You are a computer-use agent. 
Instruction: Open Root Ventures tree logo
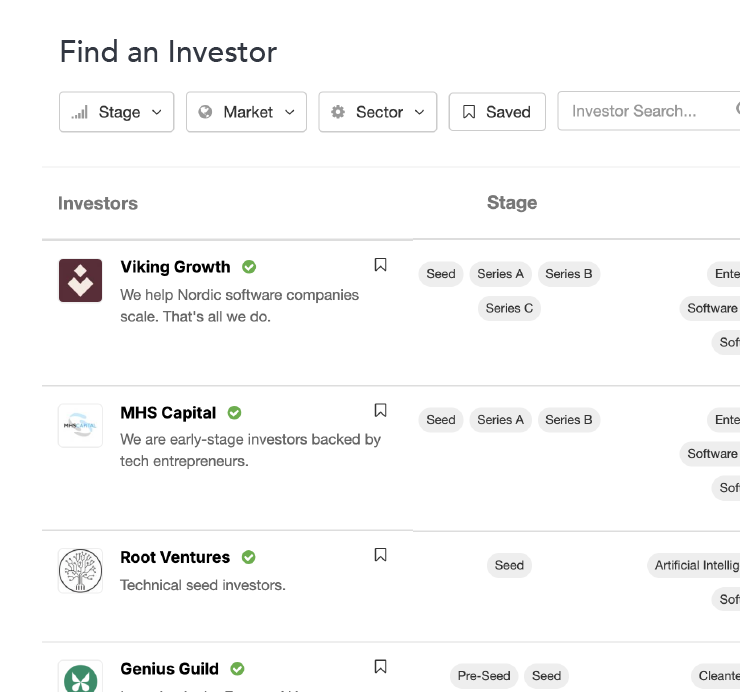tap(80, 571)
